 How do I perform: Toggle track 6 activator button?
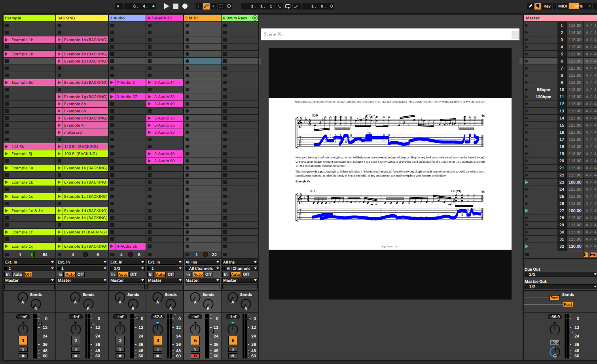(233, 340)
